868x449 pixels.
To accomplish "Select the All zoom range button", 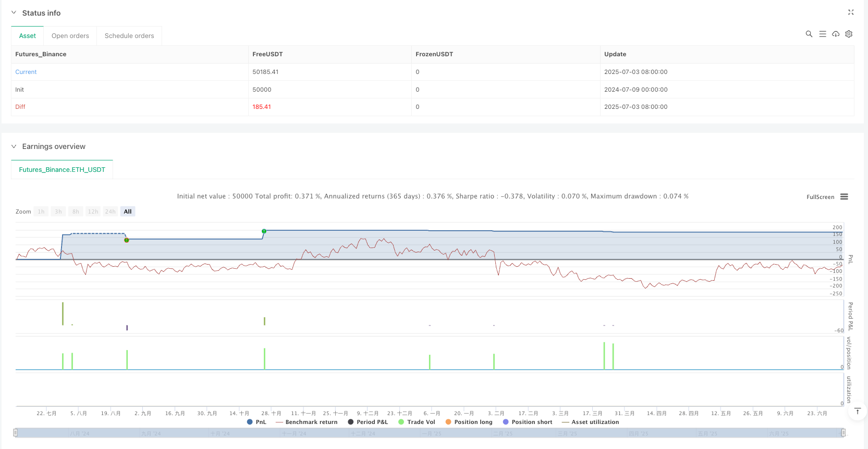I will tap(128, 211).
